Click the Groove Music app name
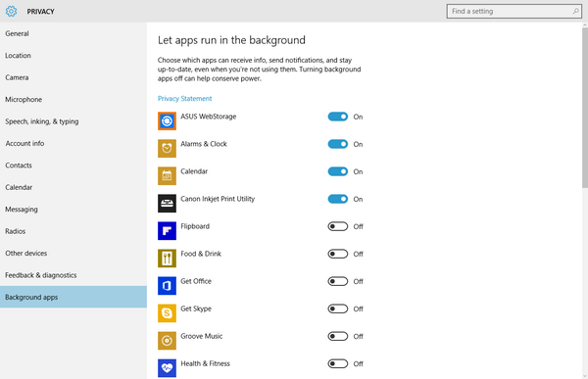 click(x=201, y=336)
